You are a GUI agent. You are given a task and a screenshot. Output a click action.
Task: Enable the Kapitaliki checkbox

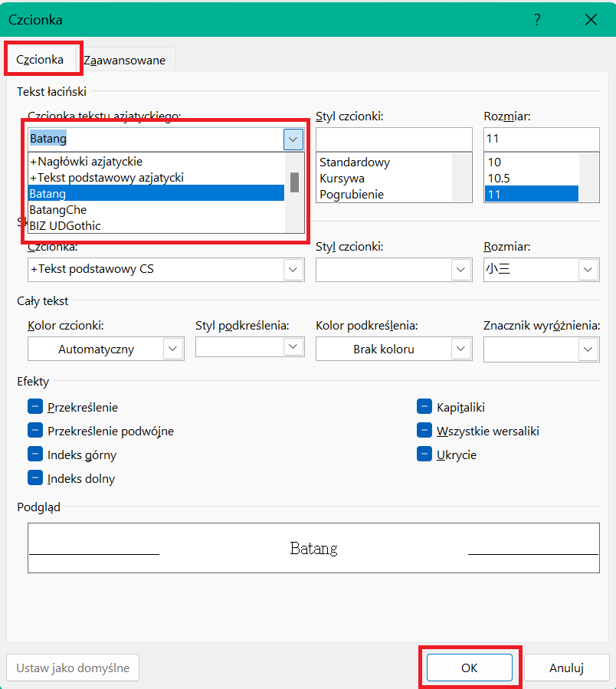click(x=424, y=407)
